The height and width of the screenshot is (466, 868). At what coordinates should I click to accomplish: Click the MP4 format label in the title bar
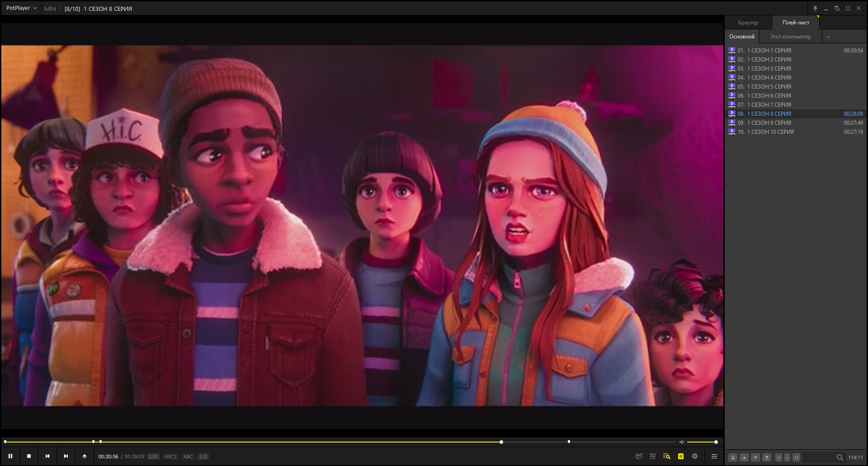click(50, 9)
